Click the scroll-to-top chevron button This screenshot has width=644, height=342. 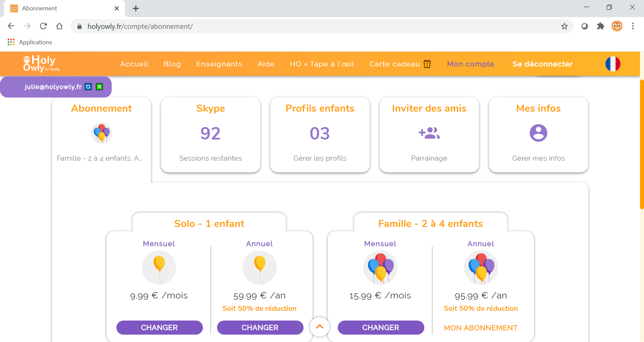click(x=320, y=327)
